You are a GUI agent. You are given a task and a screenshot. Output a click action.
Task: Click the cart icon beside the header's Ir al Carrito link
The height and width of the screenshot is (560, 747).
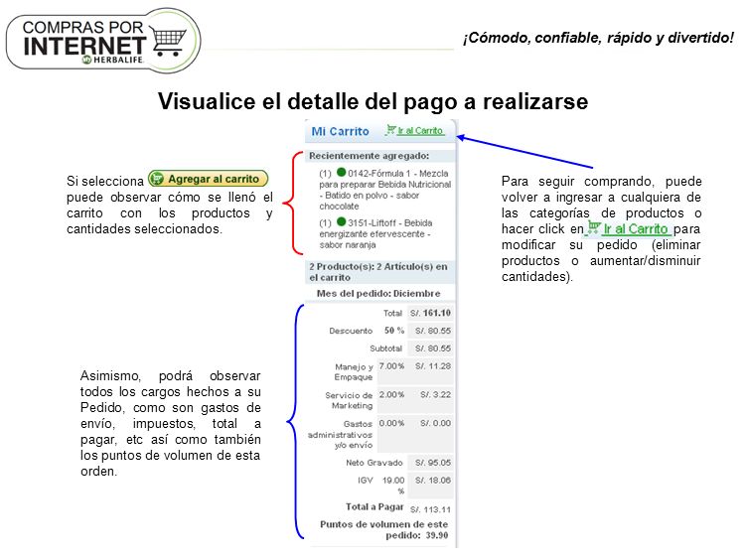tap(390, 129)
